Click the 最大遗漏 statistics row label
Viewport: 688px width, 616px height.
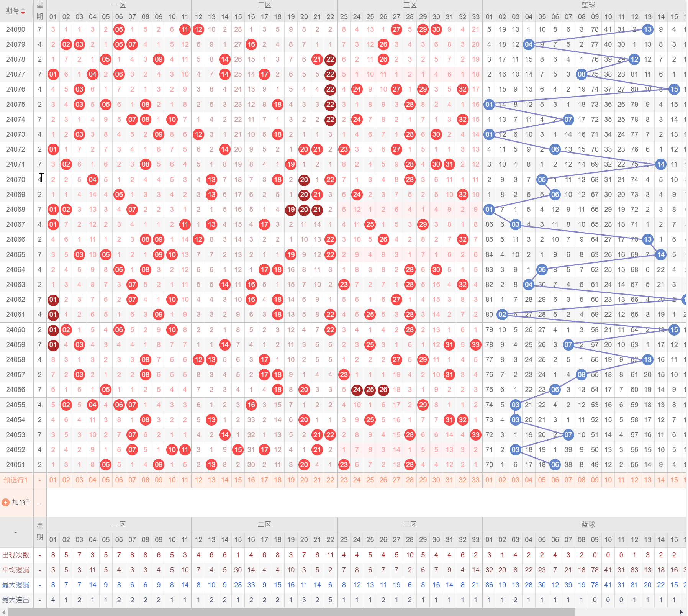[x=16, y=585]
